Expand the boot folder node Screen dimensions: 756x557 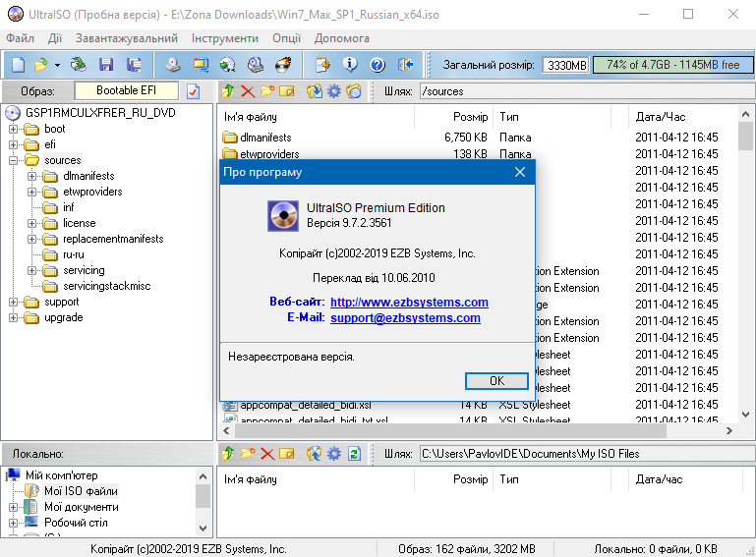point(13,129)
